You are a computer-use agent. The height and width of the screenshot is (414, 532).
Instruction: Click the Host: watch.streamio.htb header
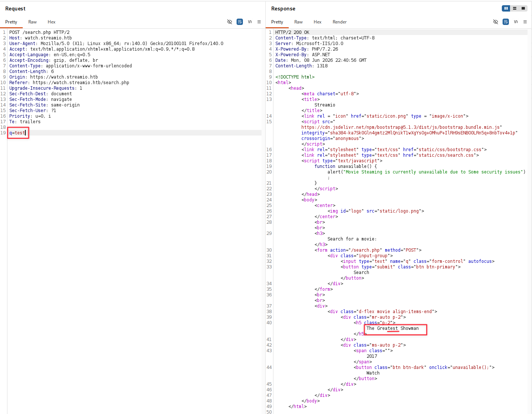click(41, 38)
